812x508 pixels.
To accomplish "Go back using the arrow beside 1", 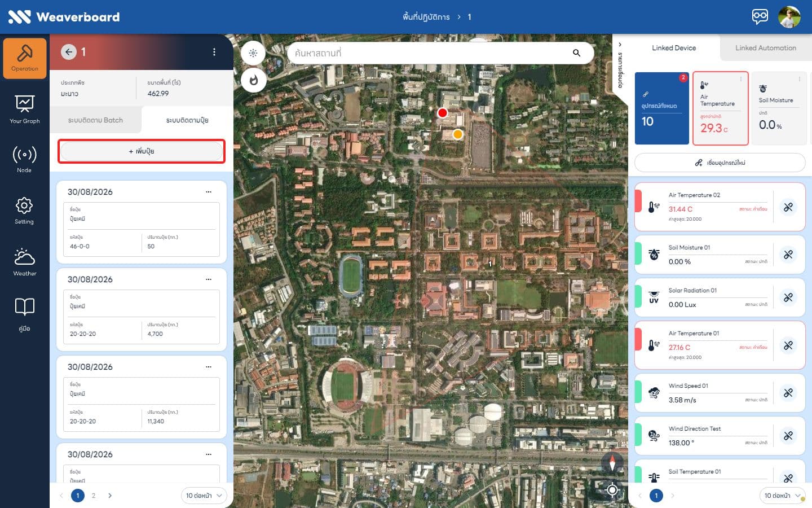I will (69, 52).
